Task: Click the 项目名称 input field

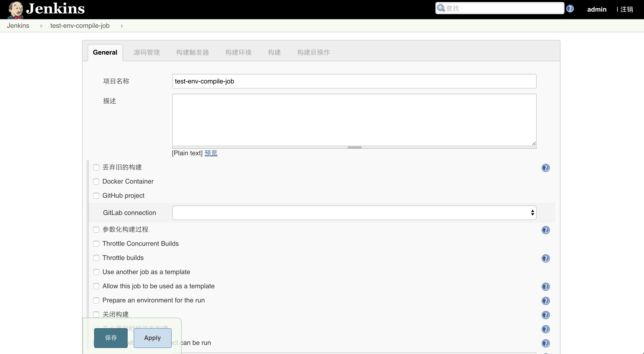Action: [354, 81]
